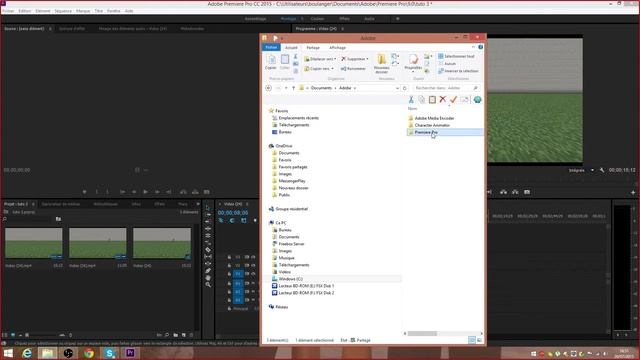
Task: Open Fichier tab in Explorer
Action: (x=271, y=48)
